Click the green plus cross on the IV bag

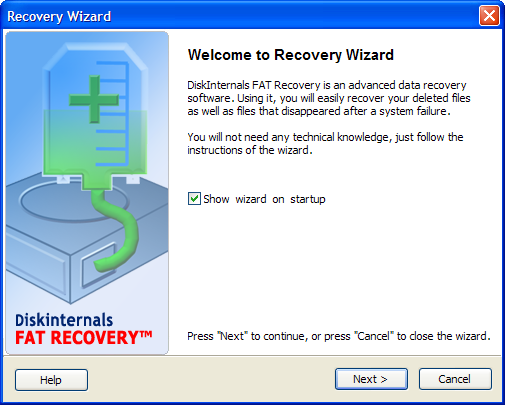94,99
